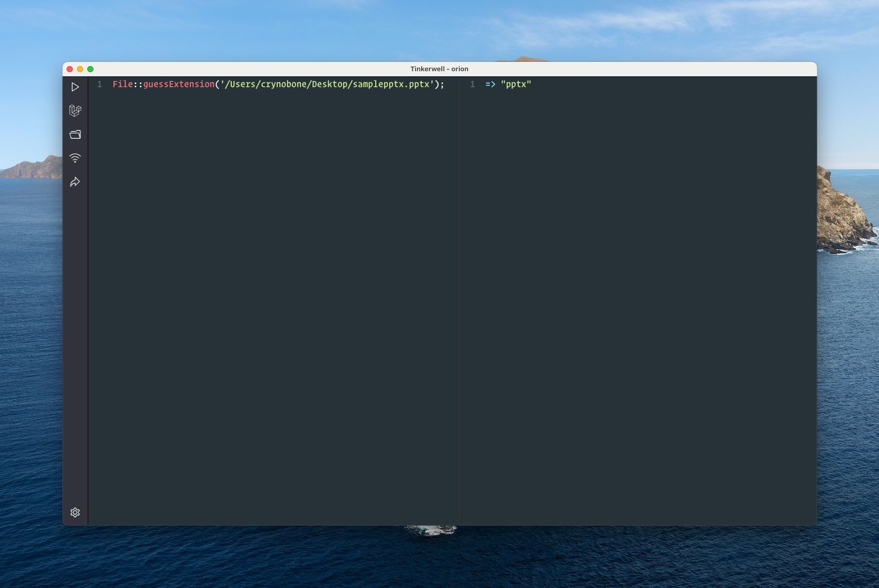Select the play triangle in the sidebar
879x588 pixels.
click(75, 87)
